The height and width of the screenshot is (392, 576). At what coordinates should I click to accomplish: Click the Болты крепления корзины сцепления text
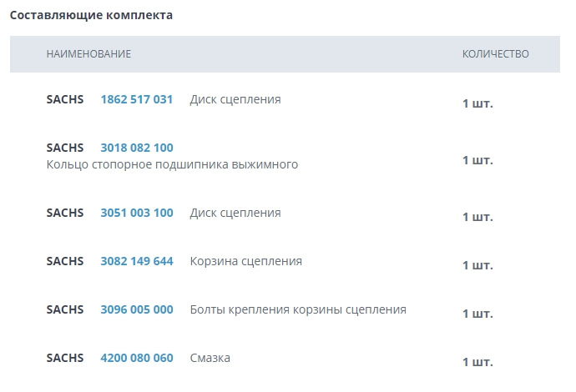298,309
